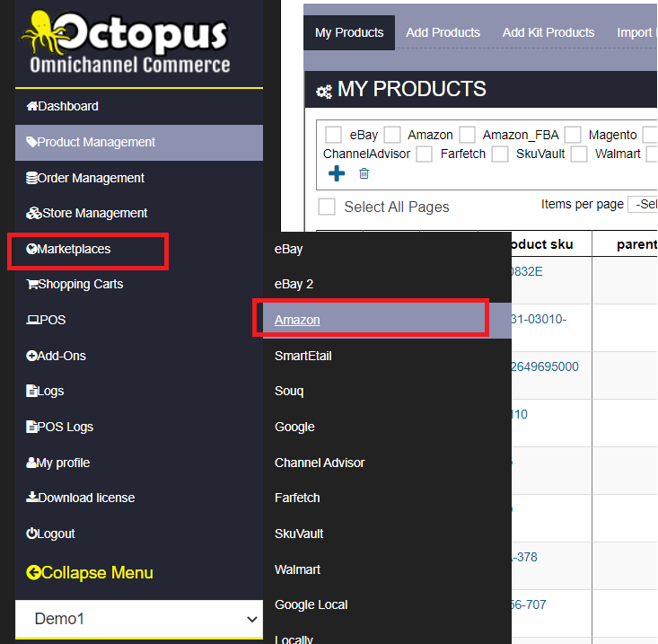
Task: Open the SKU link ending 2649695000
Action: pos(545,367)
